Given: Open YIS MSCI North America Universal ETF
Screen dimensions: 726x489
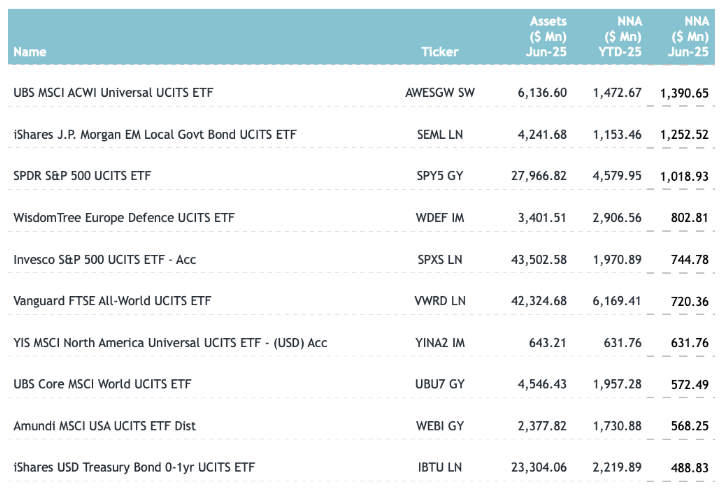Looking at the screenshot, I should tap(170, 342).
